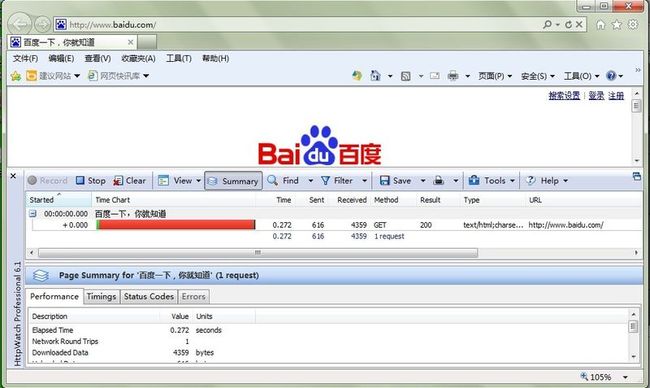Click the command bar help question icon

click(611, 76)
